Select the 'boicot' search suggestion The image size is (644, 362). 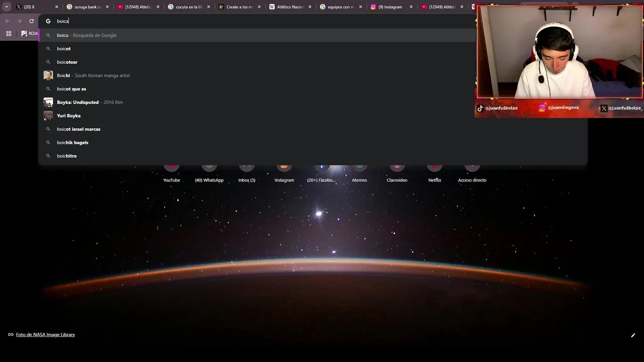click(313, 49)
